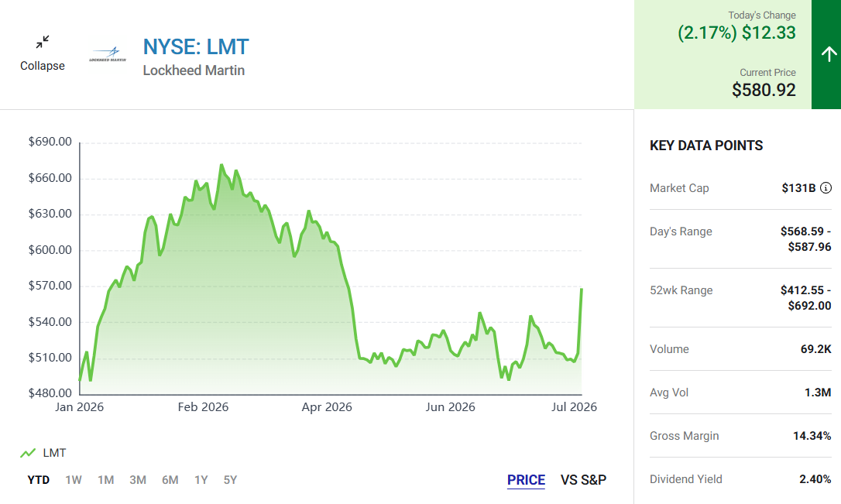Viewport: 841px width, 504px height.
Task: Switch chart to 1M range
Action: click(105, 480)
